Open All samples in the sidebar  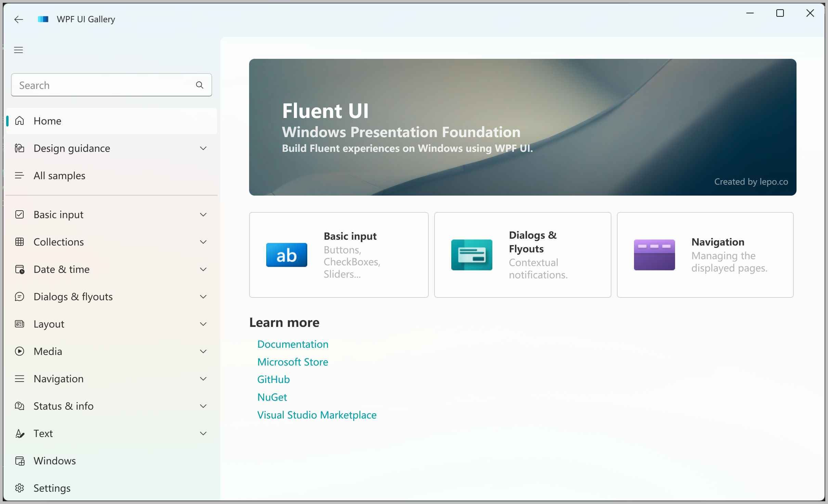59,175
